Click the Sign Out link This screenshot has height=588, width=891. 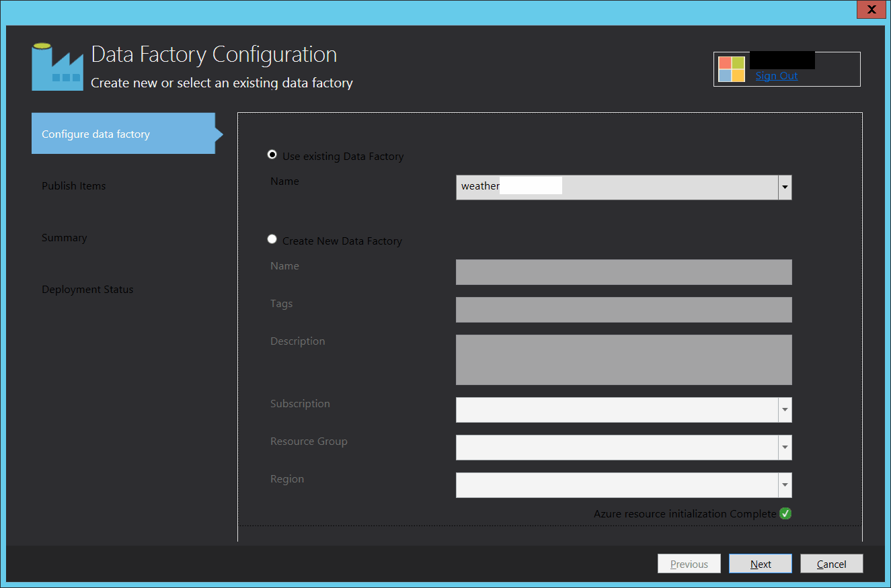[777, 75]
